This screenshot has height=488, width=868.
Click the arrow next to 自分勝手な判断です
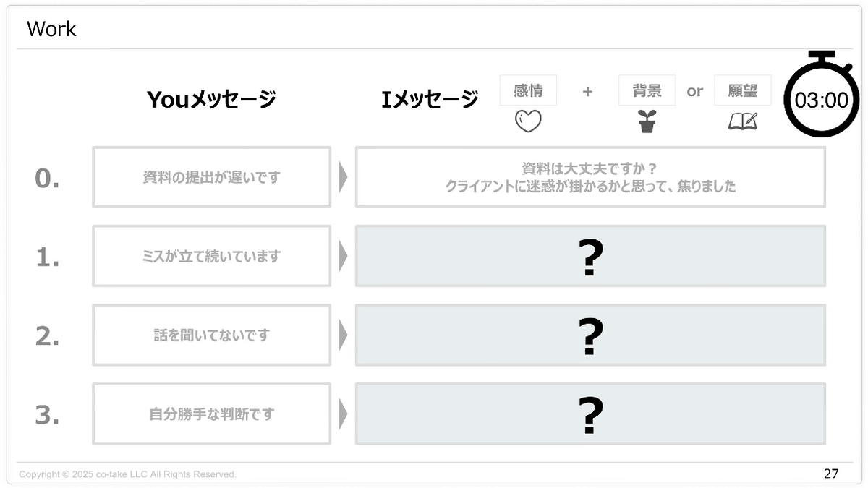pos(343,414)
